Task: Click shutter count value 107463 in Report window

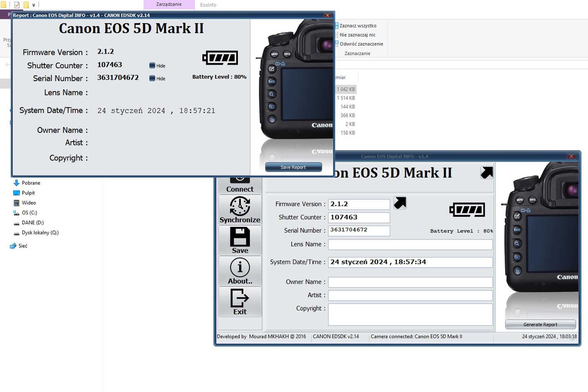Action: coord(110,65)
